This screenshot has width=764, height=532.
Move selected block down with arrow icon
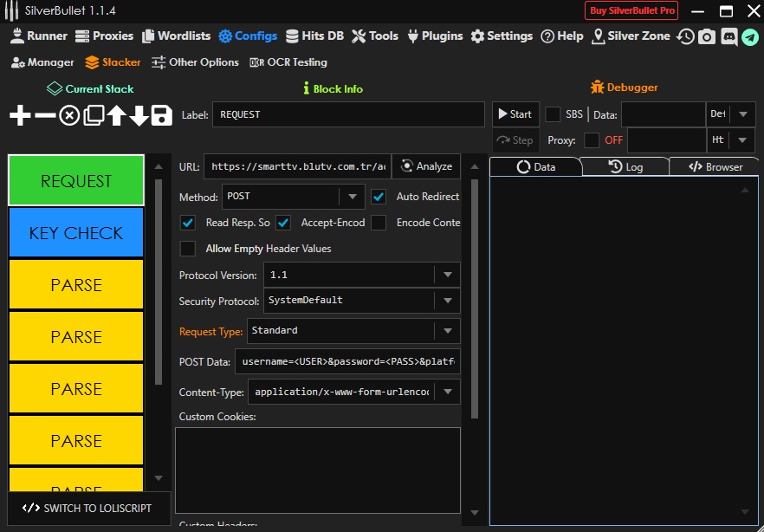(139, 115)
